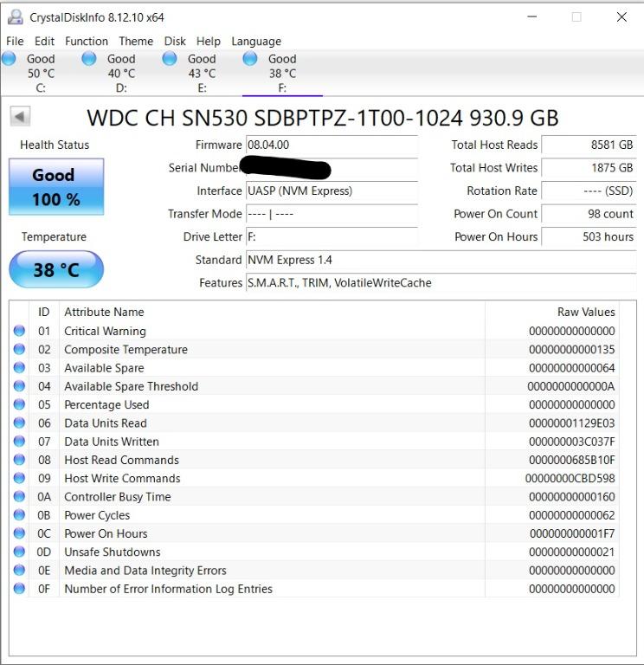Switch to the C: drive Good 50 °C

pyautogui.click(x=41, y=73)
